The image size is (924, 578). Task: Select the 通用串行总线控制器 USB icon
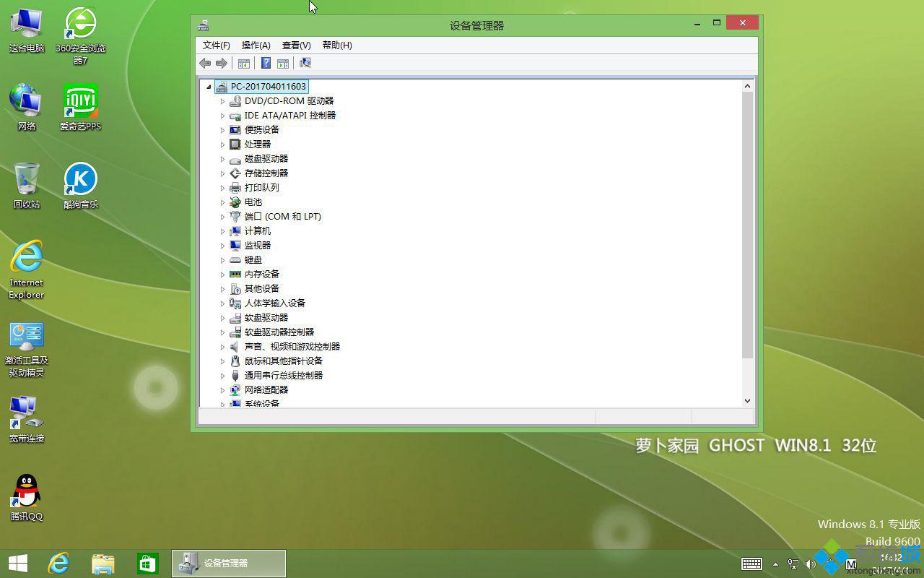click(235, 376)
